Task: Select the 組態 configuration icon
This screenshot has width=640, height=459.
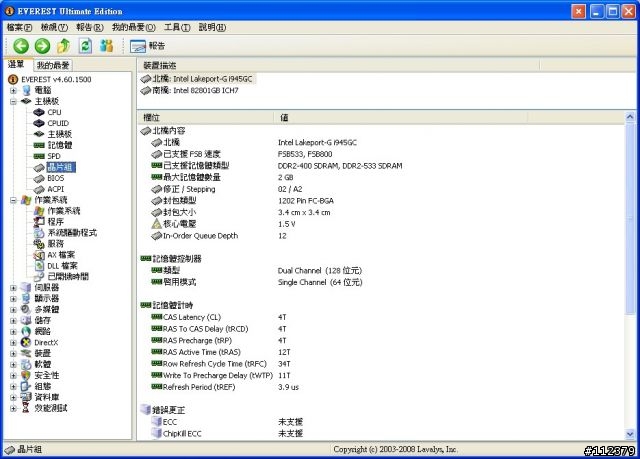Action: click(26, 386)
